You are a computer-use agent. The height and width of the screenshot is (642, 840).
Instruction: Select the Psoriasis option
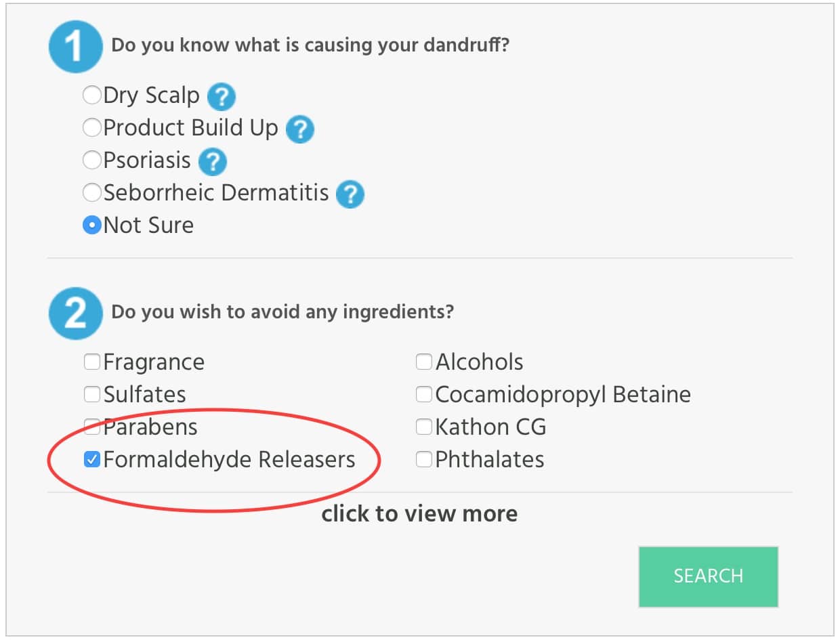click(x=91, y=160)
